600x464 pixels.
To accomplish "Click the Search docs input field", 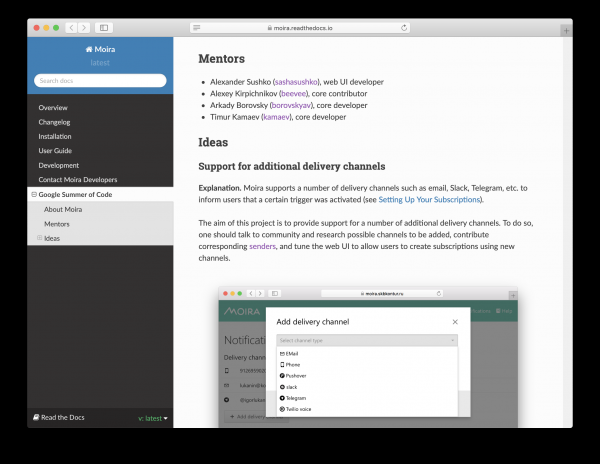I will 100,80.
